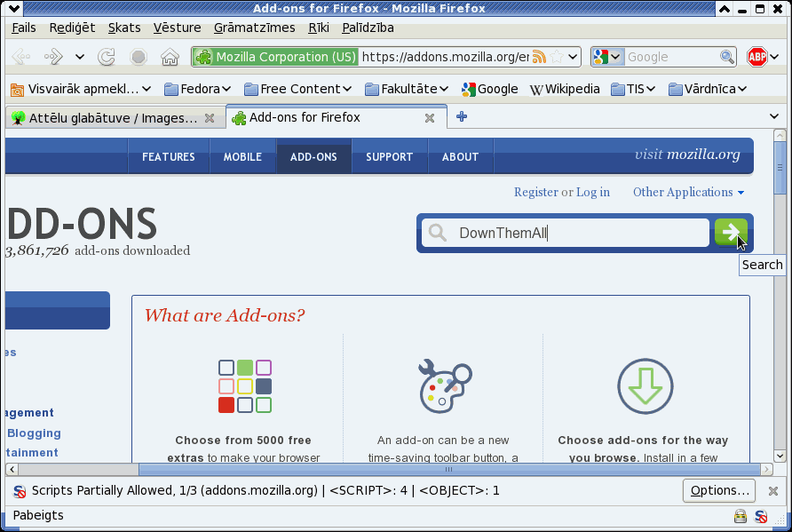Open NoScript Options... button
The height and width of the screenshot is (532, 792).
point(719,490)
